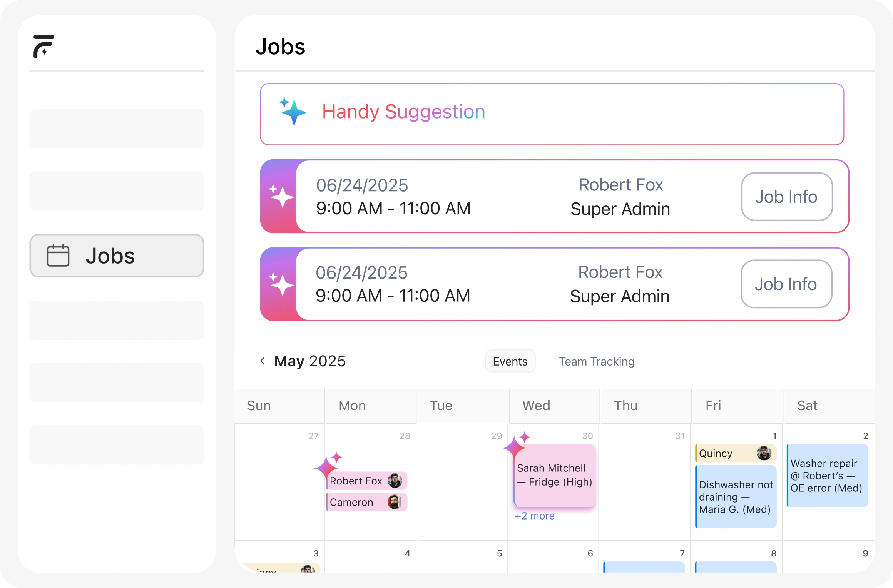The image size is (893, 588).
Task: Click sparkle icon on first suggestion card
Action: [x=281, y=196]
